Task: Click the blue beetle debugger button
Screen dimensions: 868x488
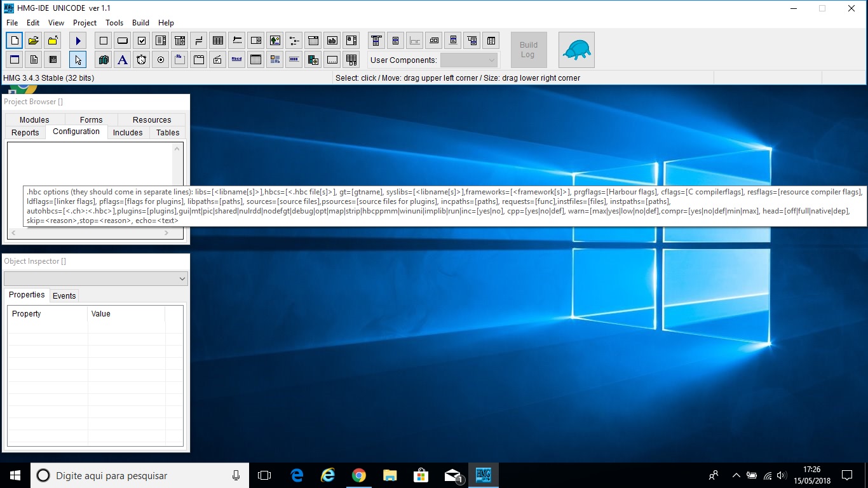Action: click(576, 50)
